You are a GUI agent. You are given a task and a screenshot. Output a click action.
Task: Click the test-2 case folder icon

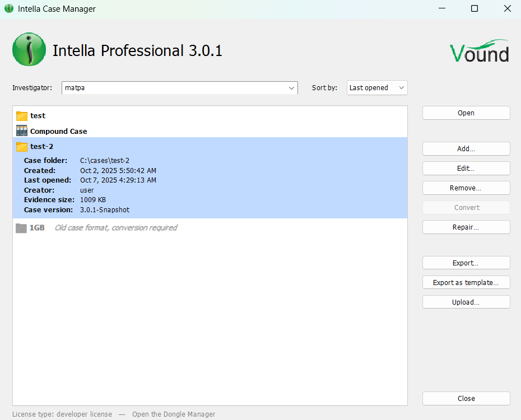click(x=22, y=147)
